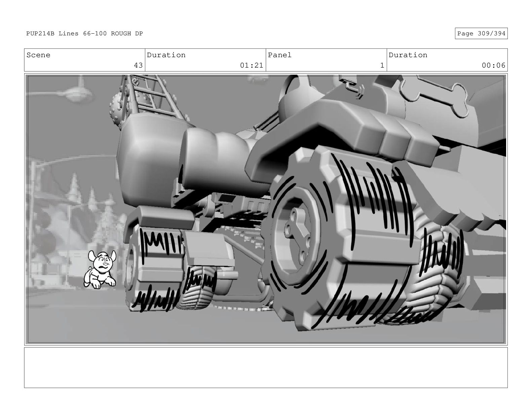The image size is (532, 412).
Task: Click the scene duration value '01:21'
Action: tap(252, 65)
